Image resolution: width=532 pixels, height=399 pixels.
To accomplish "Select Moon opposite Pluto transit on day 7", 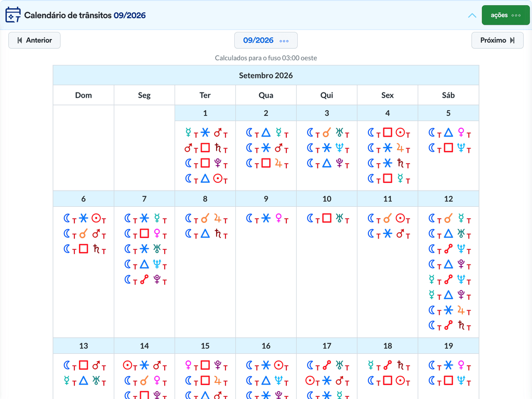I will (145, 280).
